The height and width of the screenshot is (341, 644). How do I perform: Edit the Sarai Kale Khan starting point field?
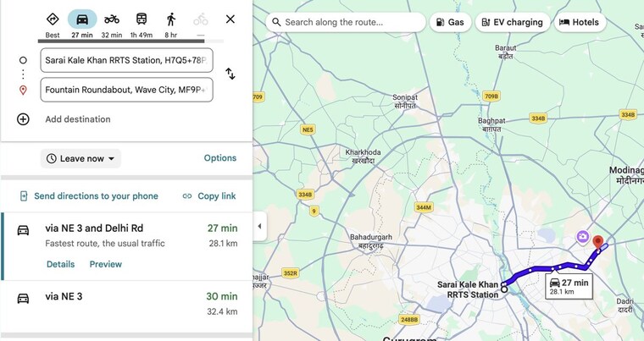(126, 60)
